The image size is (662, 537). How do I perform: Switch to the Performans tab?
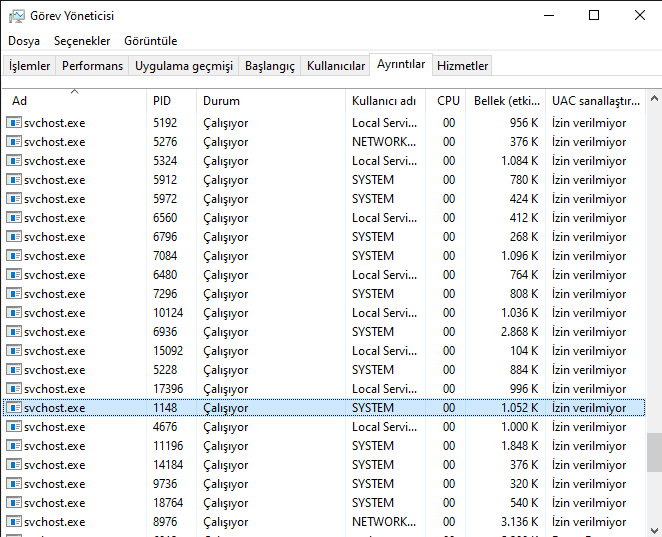(x=92, y=66)
